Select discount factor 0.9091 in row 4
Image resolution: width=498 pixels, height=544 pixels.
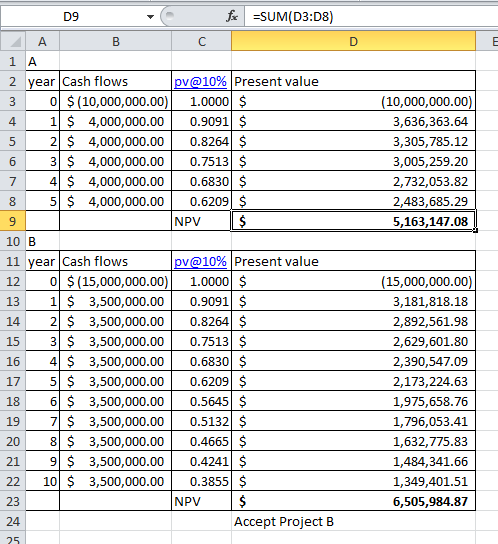click(202, 121)
